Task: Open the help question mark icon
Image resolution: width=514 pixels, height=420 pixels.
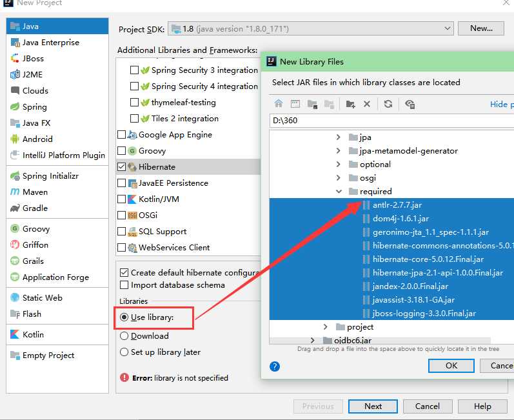Action: pyautogui.click(x=274, y=366)
